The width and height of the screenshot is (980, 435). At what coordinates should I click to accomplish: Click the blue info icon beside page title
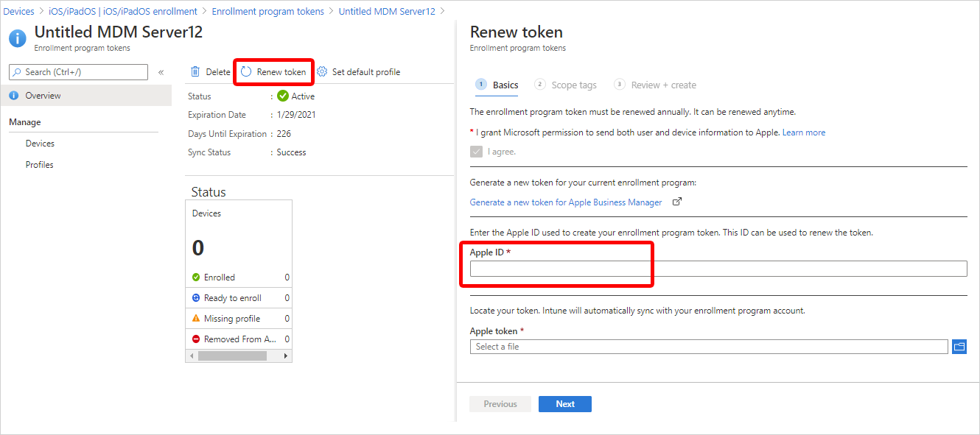pos(17,38)
